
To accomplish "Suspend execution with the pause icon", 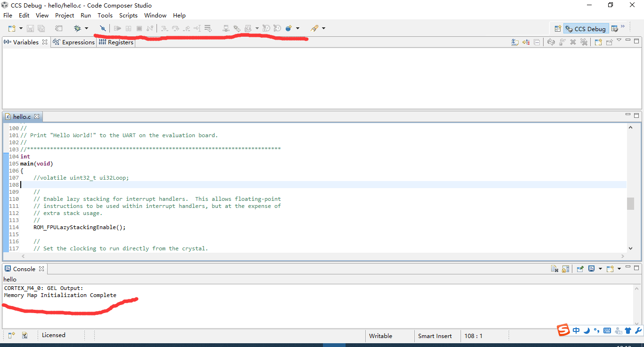I will point(128,29).
